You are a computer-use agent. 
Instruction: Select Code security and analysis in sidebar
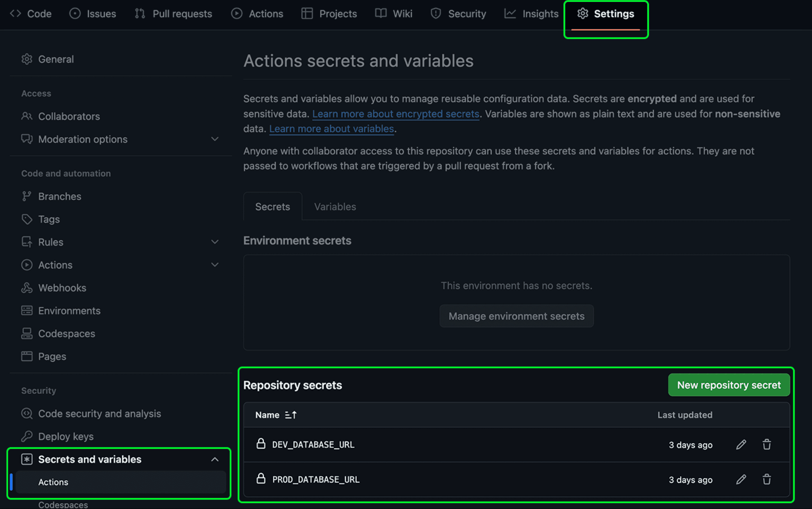pyautogui.click(x=99, y=414)
